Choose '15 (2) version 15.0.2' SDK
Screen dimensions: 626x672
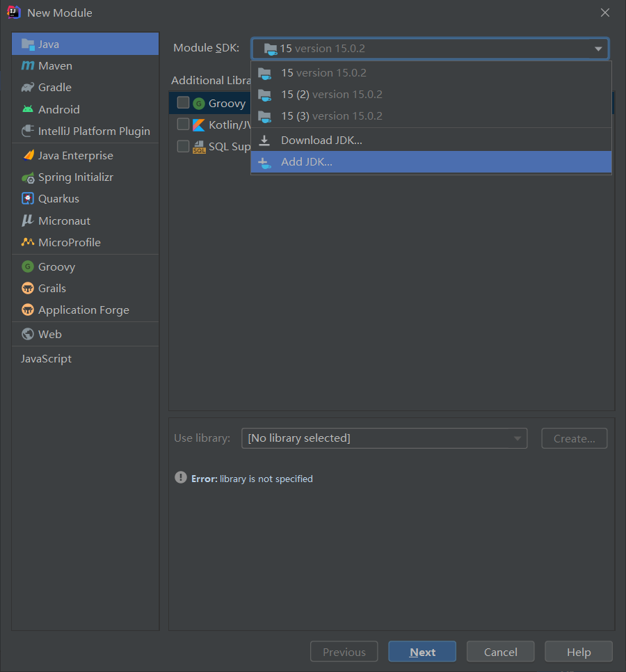point(431,95)
